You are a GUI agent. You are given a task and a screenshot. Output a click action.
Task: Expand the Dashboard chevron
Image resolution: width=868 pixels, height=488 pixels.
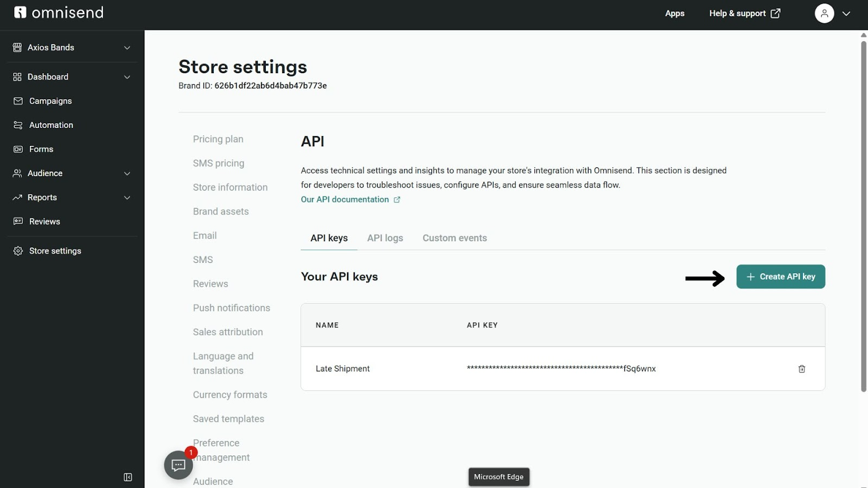coord(127,77)
